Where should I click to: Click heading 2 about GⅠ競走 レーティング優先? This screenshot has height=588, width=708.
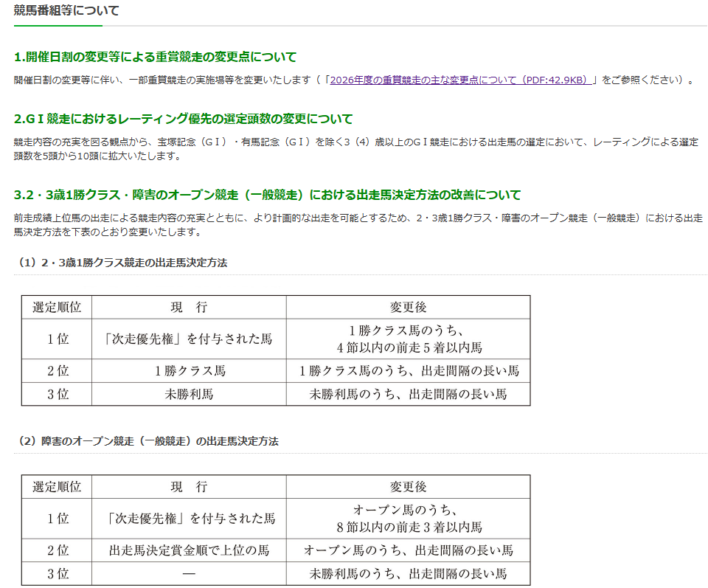click(184, 119)
